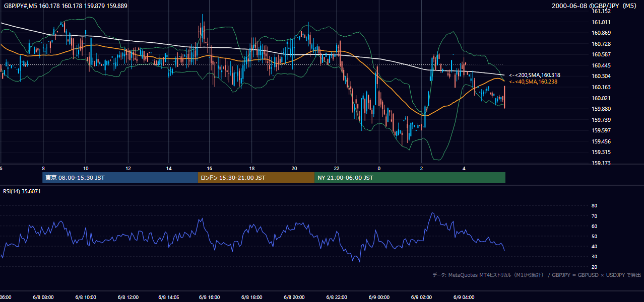Image resolution: width=644 pixels, height=302 pixels.
Task: Pick hour tick 18 under the price chart
Action: [251, 169]
